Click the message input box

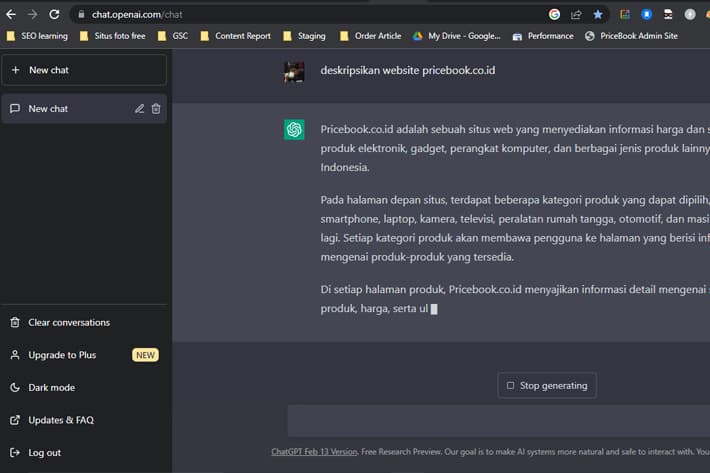point(499,420)
